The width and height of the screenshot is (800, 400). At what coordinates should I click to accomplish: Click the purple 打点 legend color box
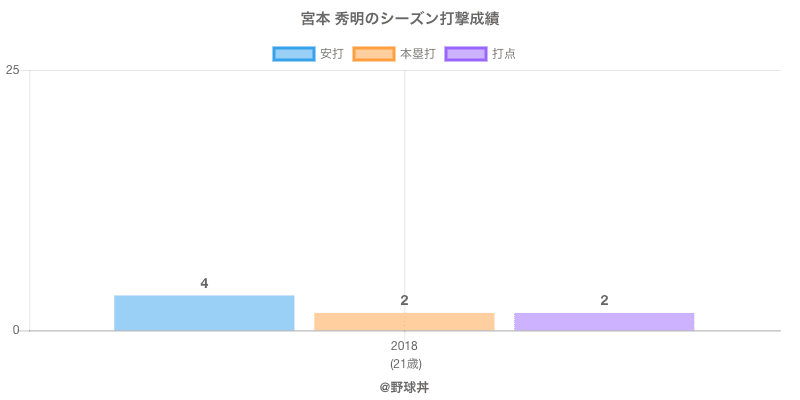coord(465,54)
